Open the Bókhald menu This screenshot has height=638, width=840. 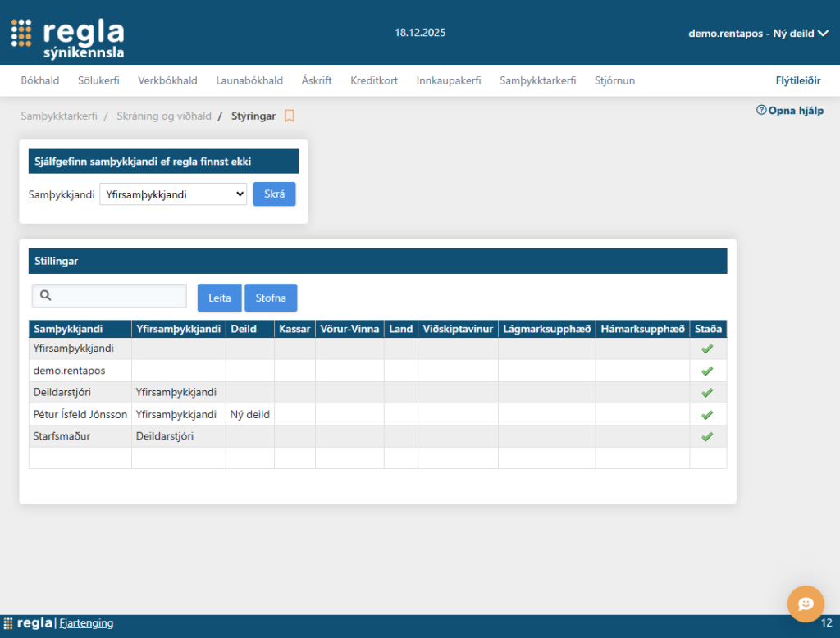click(39, 80)
